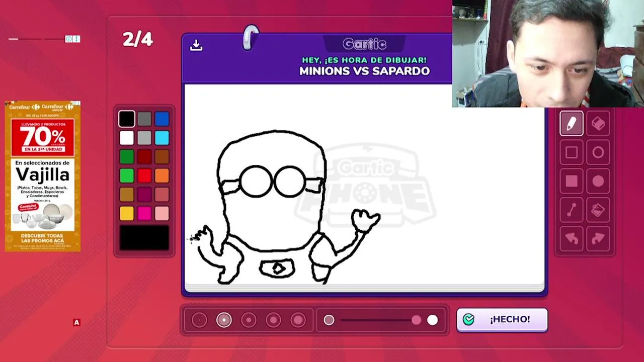Pick the bright red color swatch
644x362 pixels.
[x=144, y=175]
